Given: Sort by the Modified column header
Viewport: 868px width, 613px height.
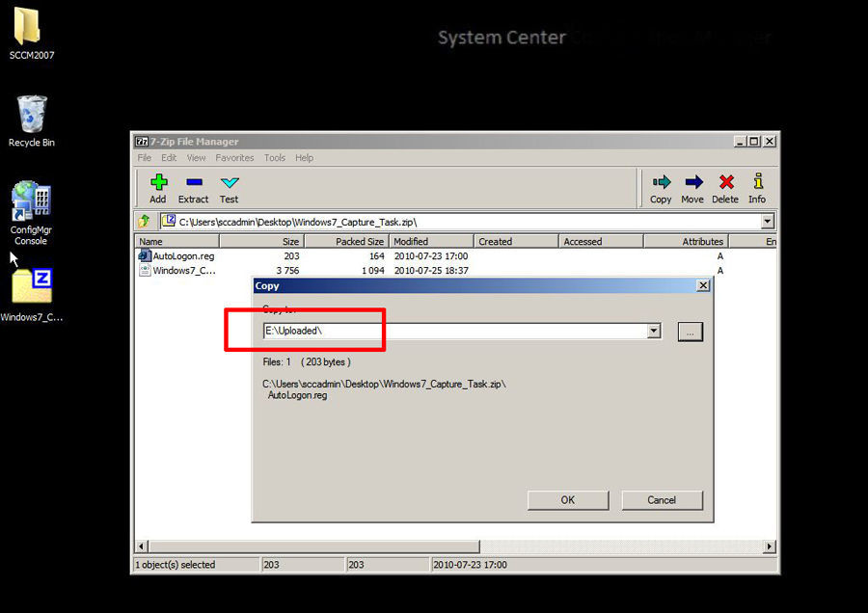Looking at the screenshot, I should [x=432, y=241].
